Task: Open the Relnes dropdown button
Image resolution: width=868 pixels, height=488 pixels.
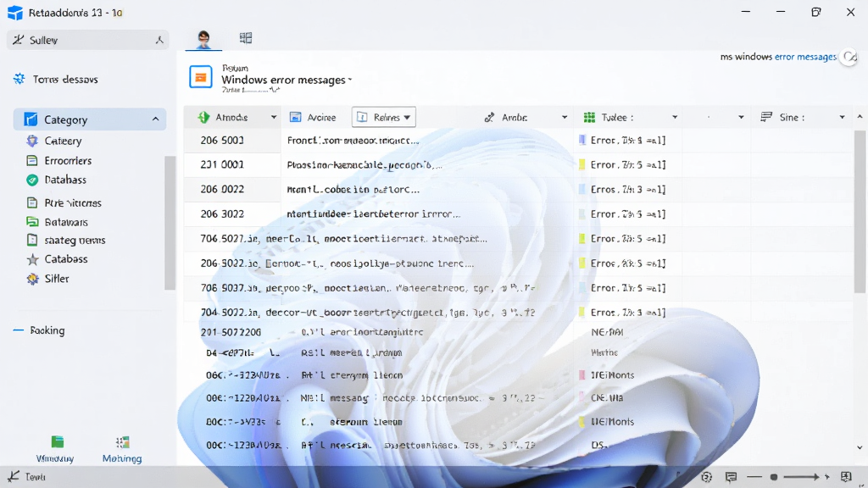Action: coord(384,117)
